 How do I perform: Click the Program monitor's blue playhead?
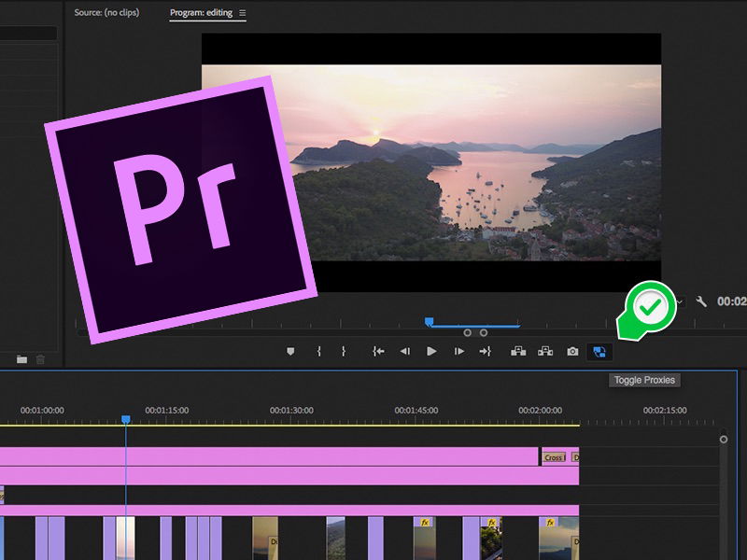429,322
